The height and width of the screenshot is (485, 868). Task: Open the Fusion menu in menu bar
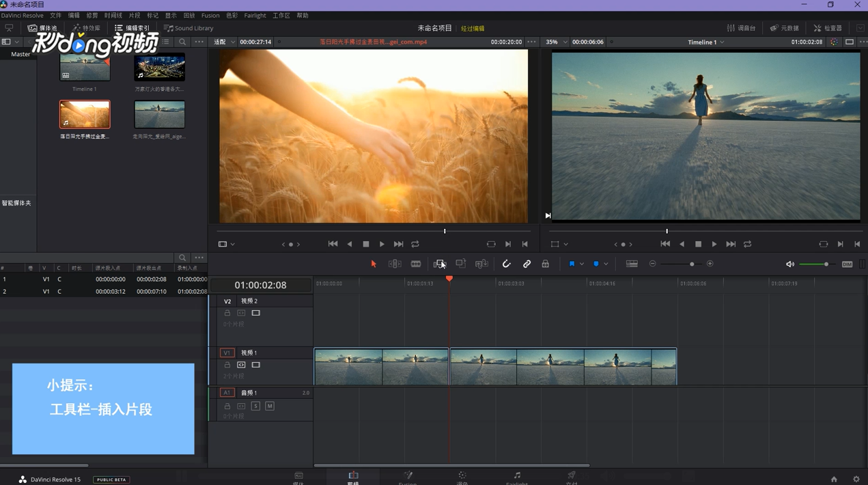(x=210, y=15)
